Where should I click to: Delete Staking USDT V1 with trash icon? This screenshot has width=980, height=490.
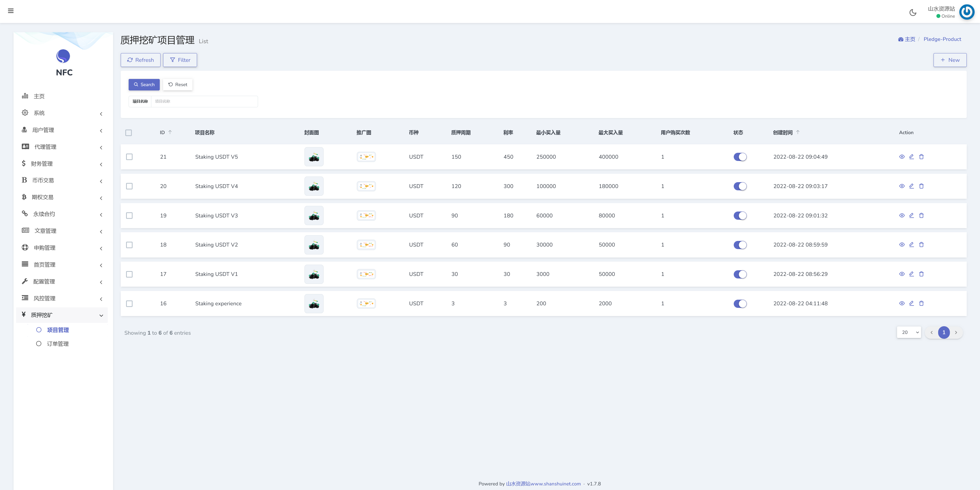click(x=921, y=274)
